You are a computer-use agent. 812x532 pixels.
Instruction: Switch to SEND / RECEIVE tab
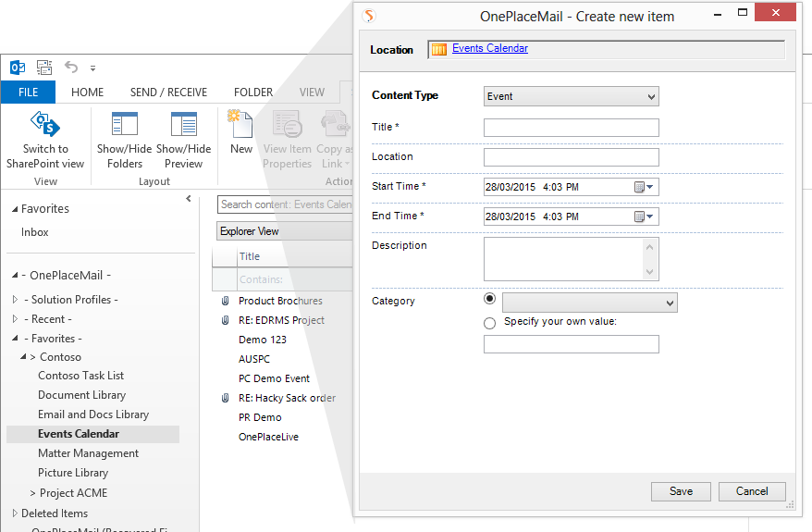tap(168, 93)
